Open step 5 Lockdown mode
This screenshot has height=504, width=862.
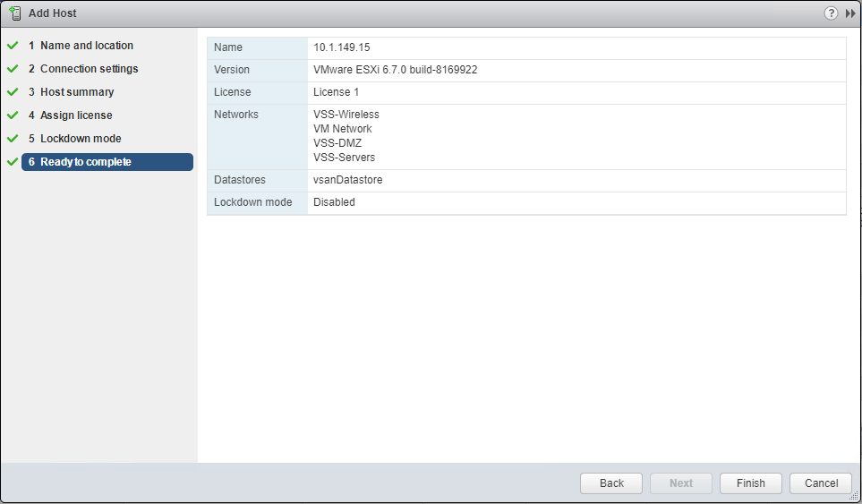pos(75,139)
